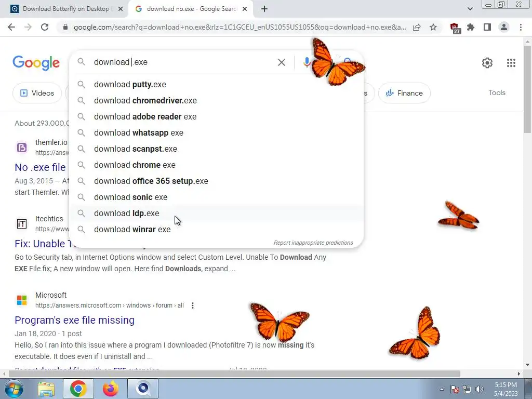Close the download no.exe Google Search tab
This screenshot has width=532, height=399.
click(x=245, y=9)
